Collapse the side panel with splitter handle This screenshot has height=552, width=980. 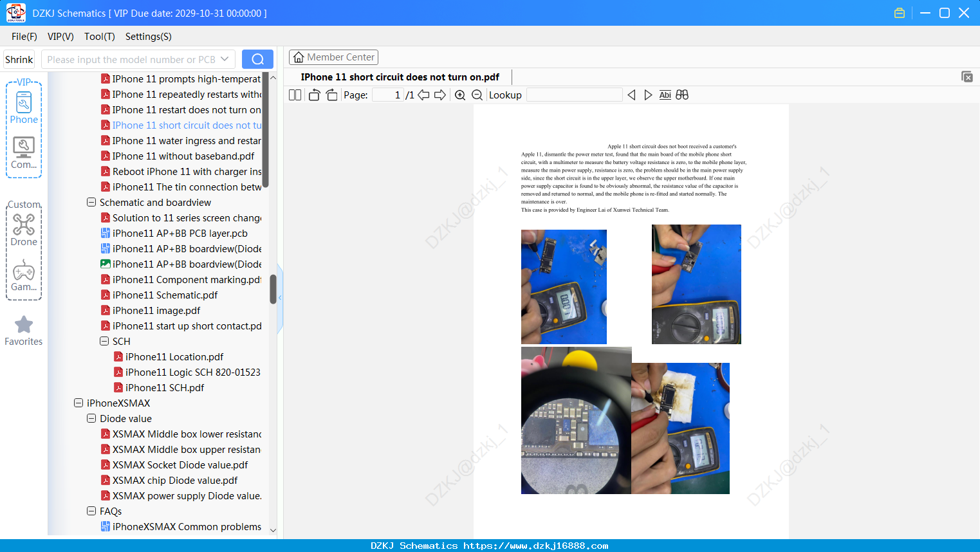click(x=280, y=297)
